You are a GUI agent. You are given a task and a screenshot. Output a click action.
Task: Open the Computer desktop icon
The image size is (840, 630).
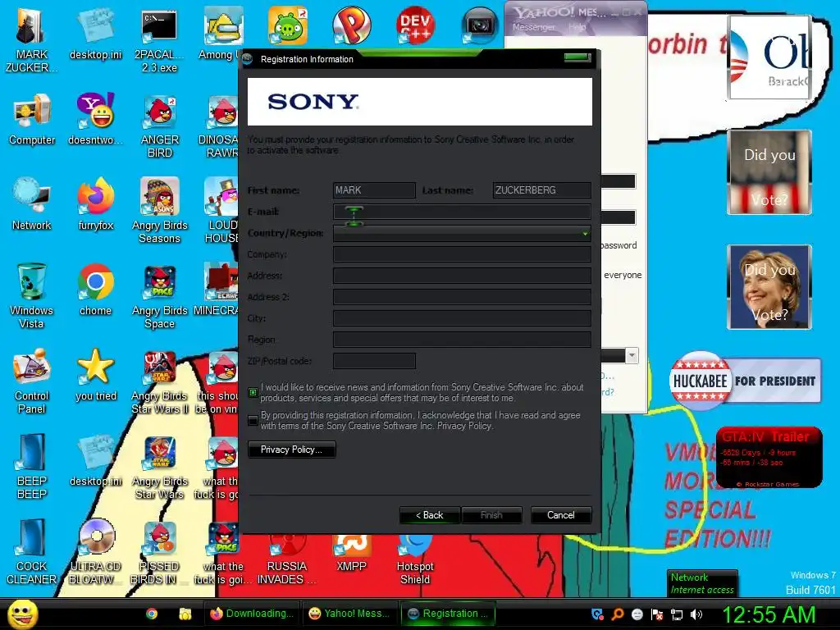(x=32, y=119)
